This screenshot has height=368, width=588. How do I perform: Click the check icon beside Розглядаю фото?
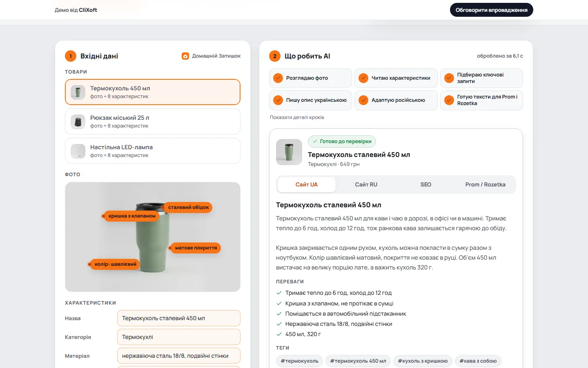tap(278, 78)
